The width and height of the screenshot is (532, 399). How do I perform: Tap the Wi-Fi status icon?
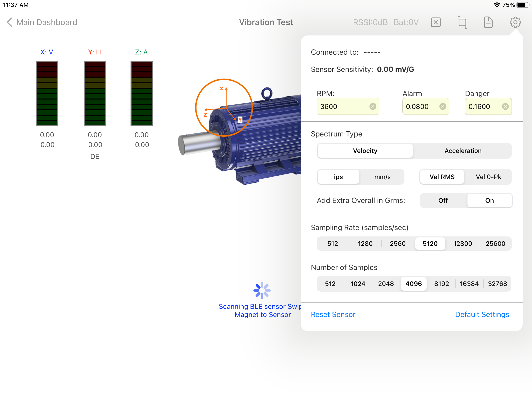(x=497, y=5)
